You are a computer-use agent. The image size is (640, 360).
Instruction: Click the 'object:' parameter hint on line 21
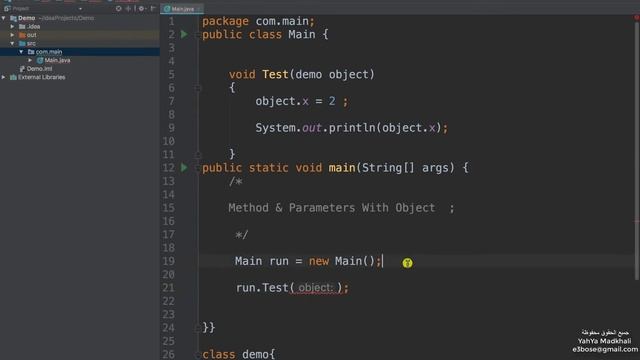point(316,288)
